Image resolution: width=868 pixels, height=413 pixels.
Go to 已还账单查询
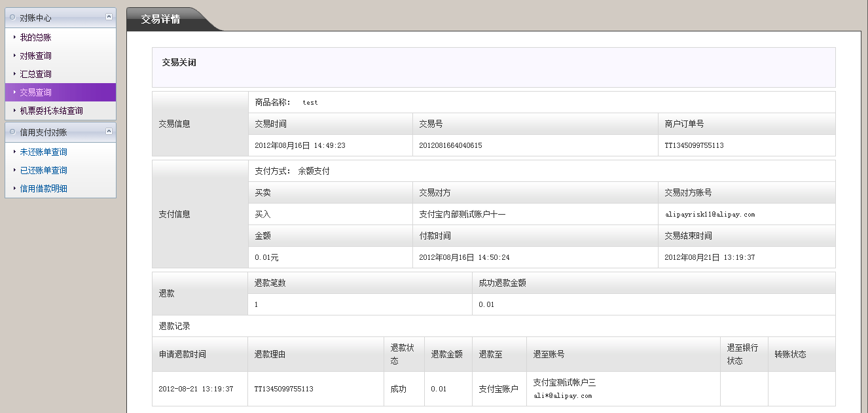pyautogui.click(x=43, y=170)
